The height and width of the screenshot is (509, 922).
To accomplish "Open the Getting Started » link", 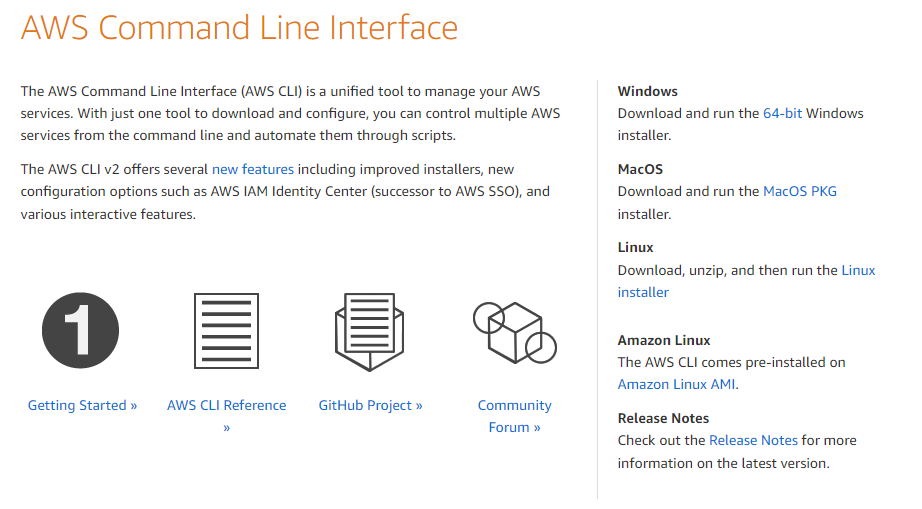I will pyautogui.click(x=82, y=405).
